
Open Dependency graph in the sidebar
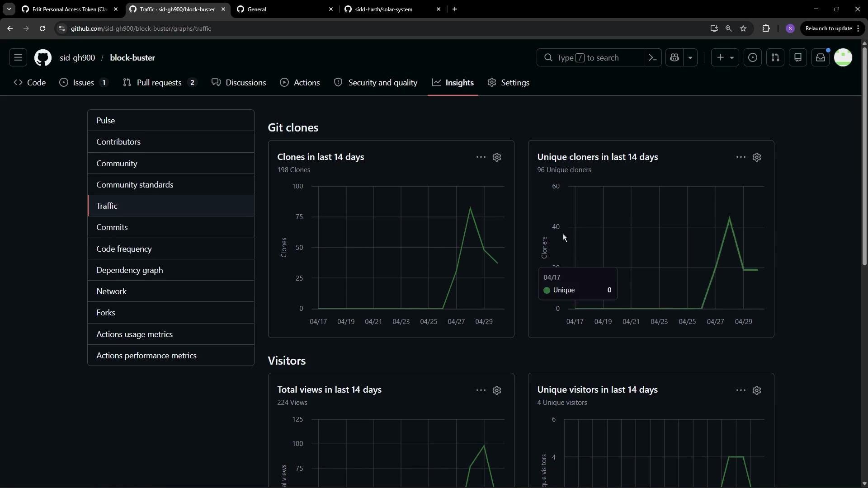[171, 270]
